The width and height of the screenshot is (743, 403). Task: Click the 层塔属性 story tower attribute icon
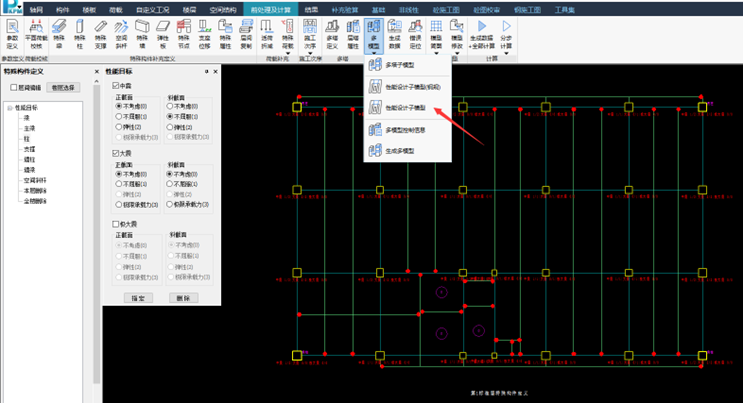[x=353, y=34]
